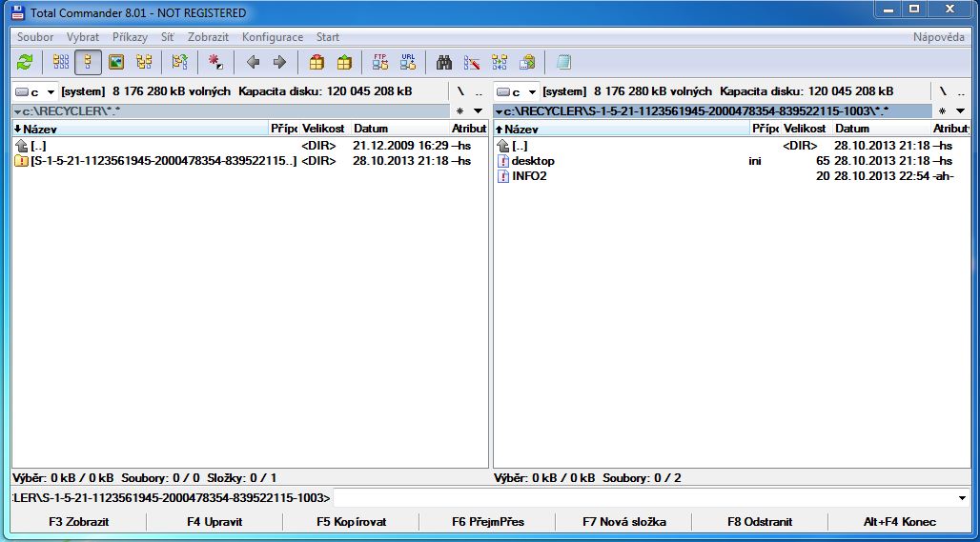The width and height of the screenshot is (980, 542).
Task: Toggle the full details view icon
Action: [x=88, y=62]
